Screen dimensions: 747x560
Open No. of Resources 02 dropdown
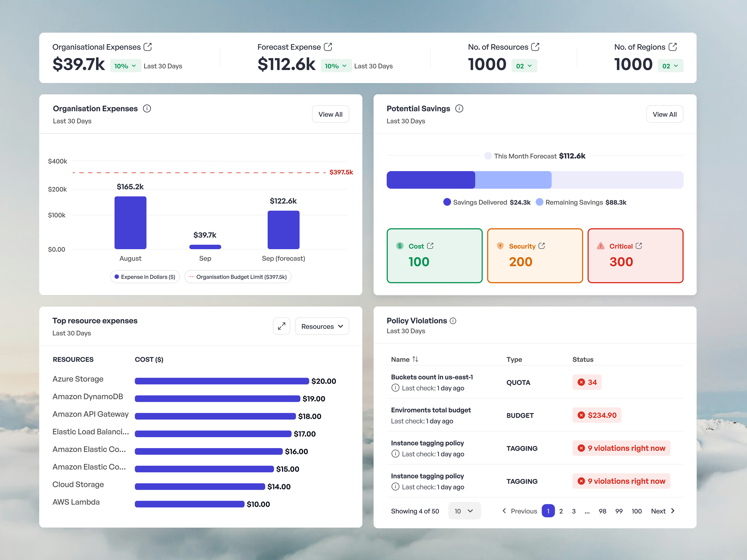click(x=524, y=66)
